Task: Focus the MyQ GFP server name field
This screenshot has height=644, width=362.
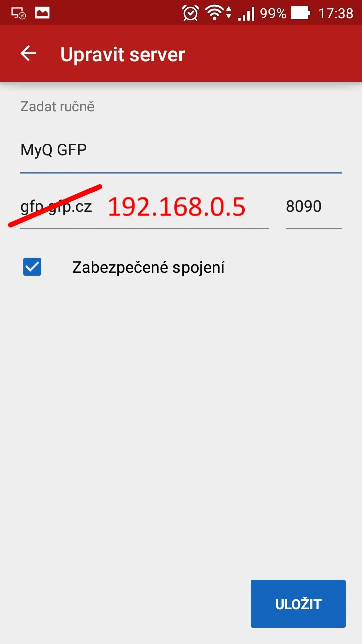Action: coord(181,151)
